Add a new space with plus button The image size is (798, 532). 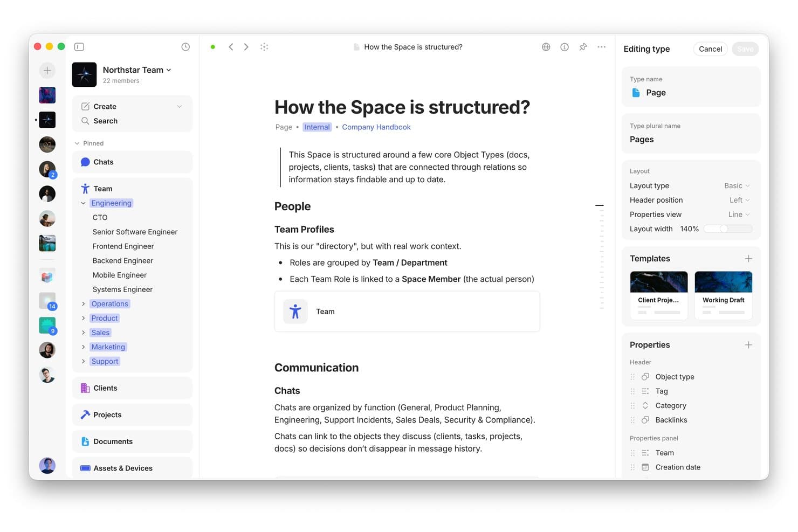tap(47, 71)
